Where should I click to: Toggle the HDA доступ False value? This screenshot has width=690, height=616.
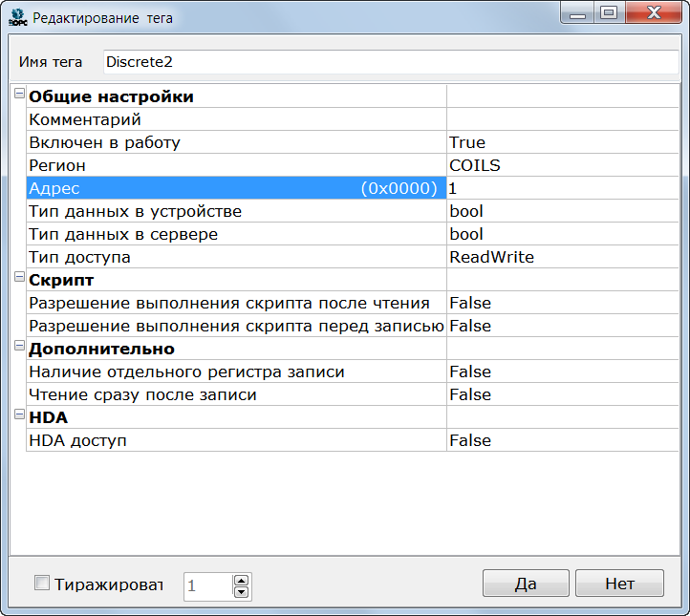562,440
